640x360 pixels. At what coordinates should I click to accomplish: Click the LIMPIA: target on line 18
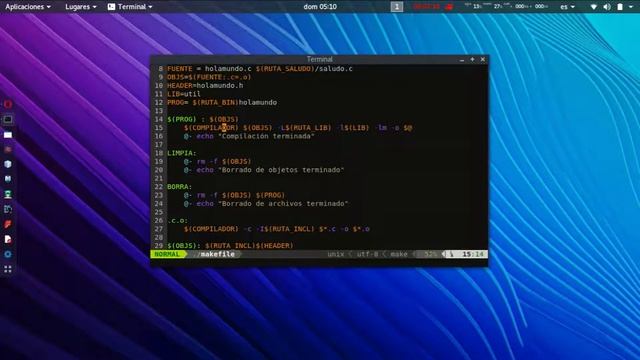[x=182, y=153]
